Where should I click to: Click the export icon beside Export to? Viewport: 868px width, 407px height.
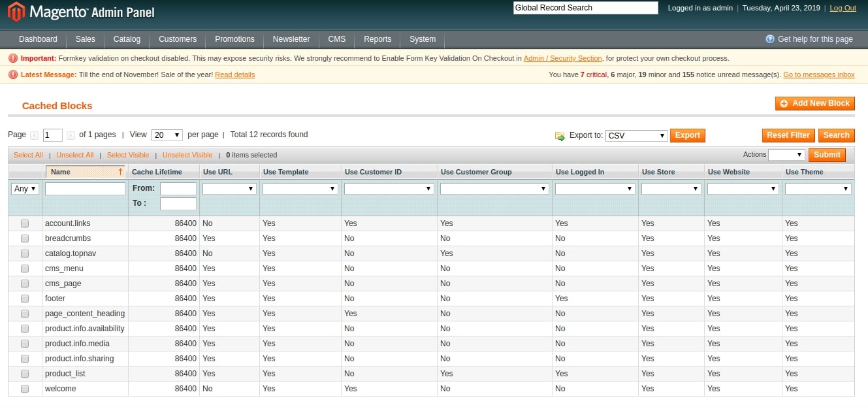coord(560,136)
